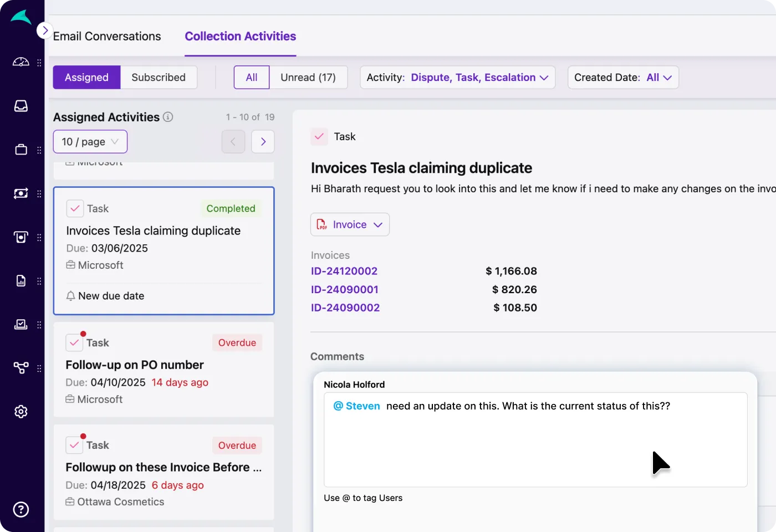Open the cash cycle icon in sidebar

[21, 193]
